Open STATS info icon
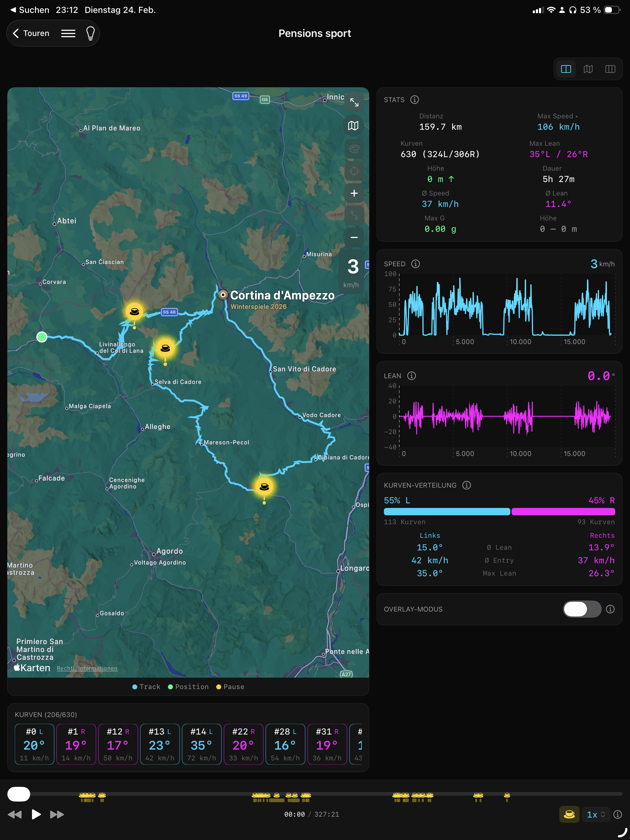Viewport: 630px width, 840px height. tap(415, 100)
